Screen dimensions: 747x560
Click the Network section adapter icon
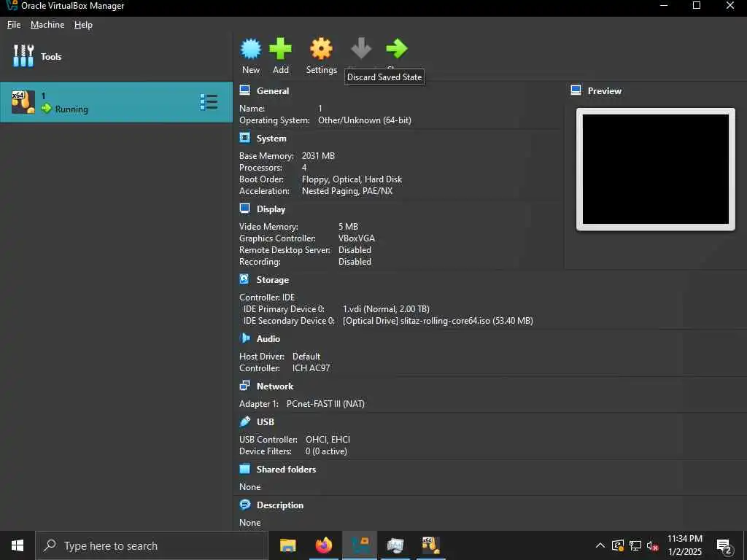click(245, 386)
